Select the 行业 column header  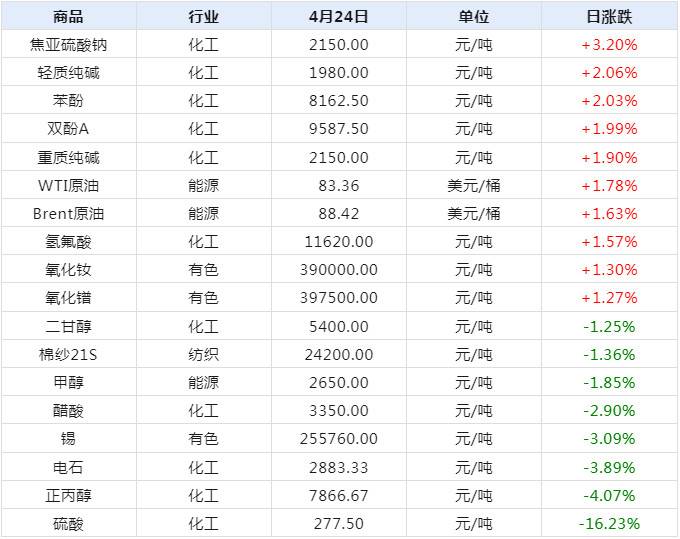coord(204,17)
